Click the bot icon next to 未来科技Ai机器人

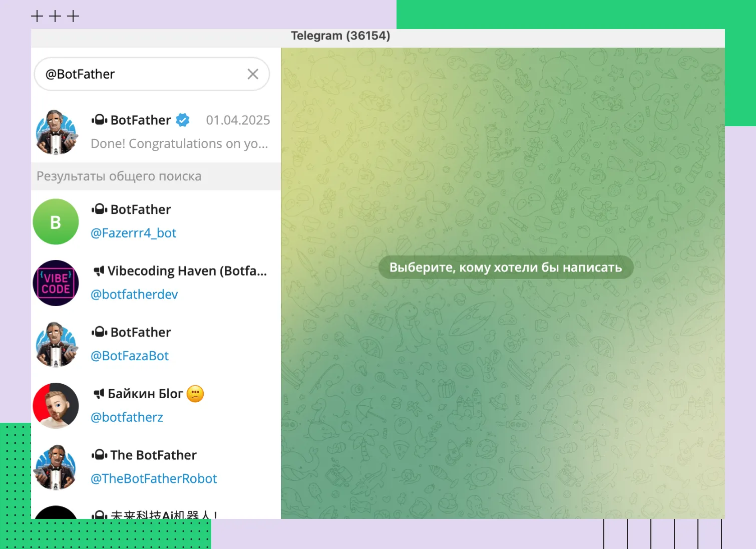point(100,514)
